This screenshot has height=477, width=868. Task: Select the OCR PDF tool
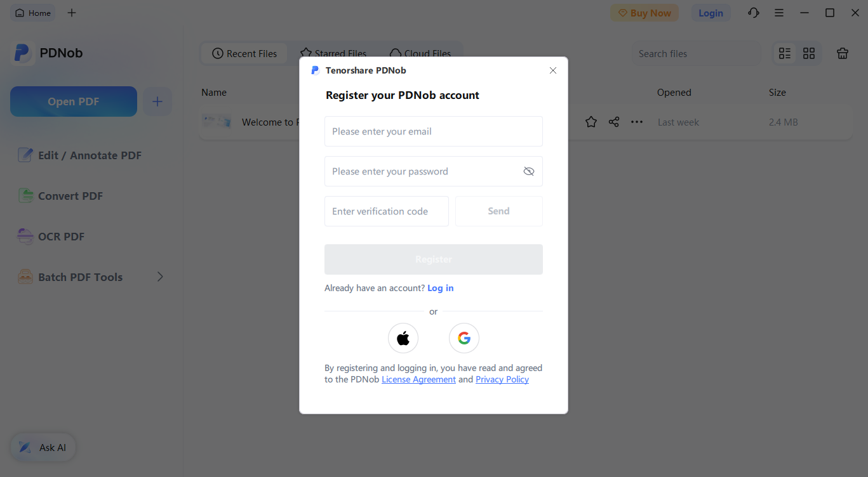click(x=60, y=236)
